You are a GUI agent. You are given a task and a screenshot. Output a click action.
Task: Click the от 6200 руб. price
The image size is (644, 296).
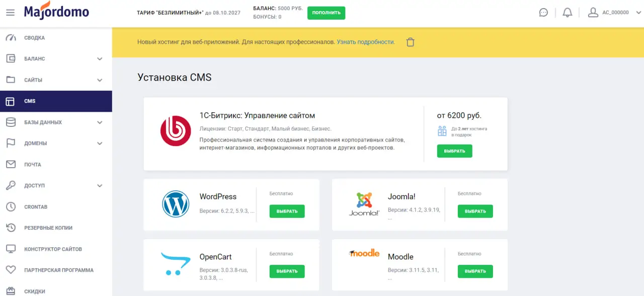(x=459, y=116)
